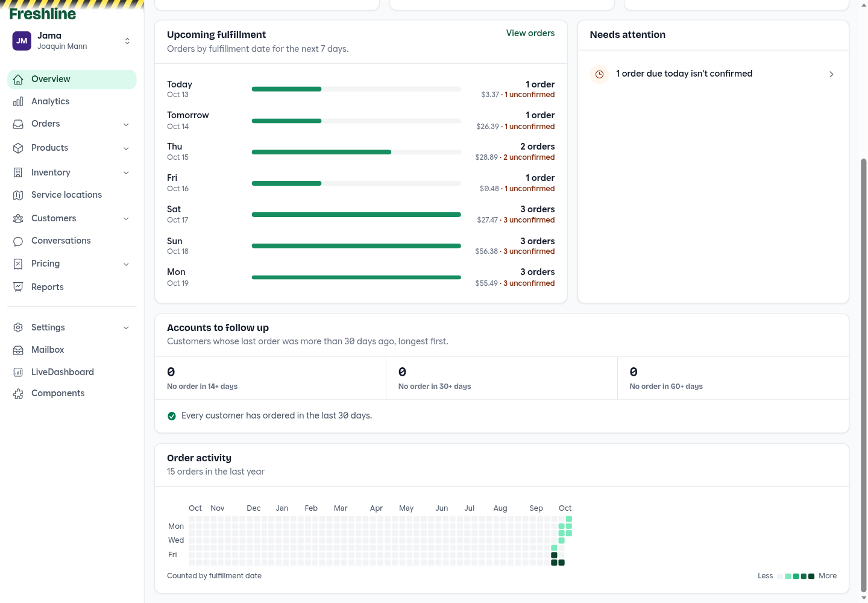
Task: Click the arrow chevron on attention alert
Action: pos(831,74)
